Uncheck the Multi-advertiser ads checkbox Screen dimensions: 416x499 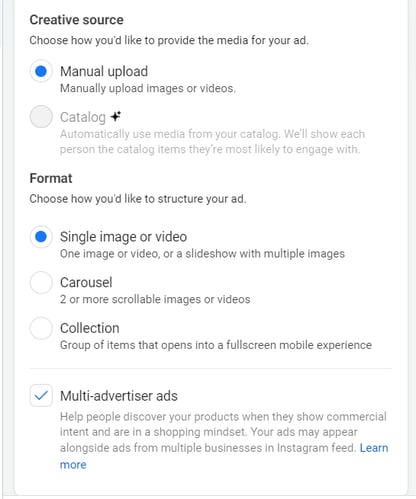41,395
